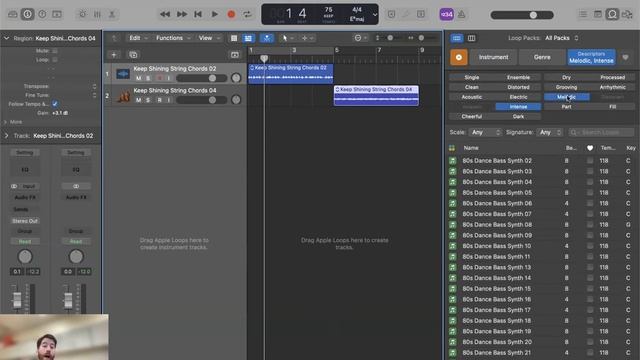Image resolution: width=640 pixels, height=360 pixels.
Task: Adjust the master volume slider
Action: click(522, 15)
